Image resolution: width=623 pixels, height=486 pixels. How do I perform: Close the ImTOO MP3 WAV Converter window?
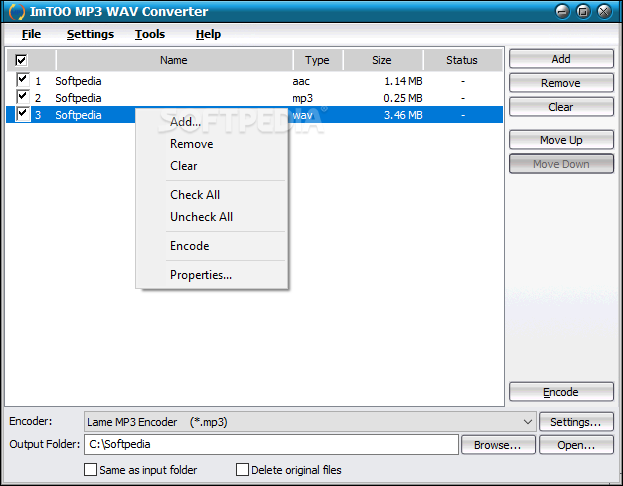[604, 12]
